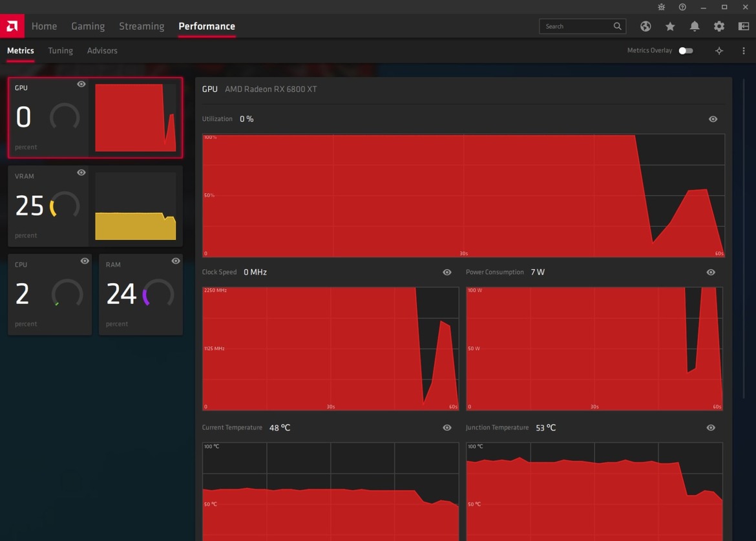Click the '0 MHz' clock speed value
Viewport: 756px width, 541px height.
255,272
